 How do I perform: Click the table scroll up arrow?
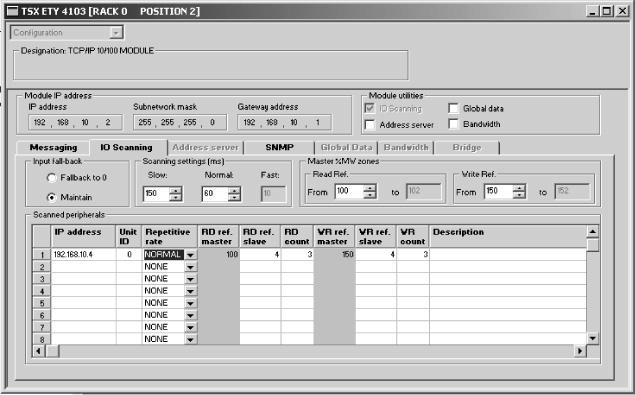(x=592, y=231)
